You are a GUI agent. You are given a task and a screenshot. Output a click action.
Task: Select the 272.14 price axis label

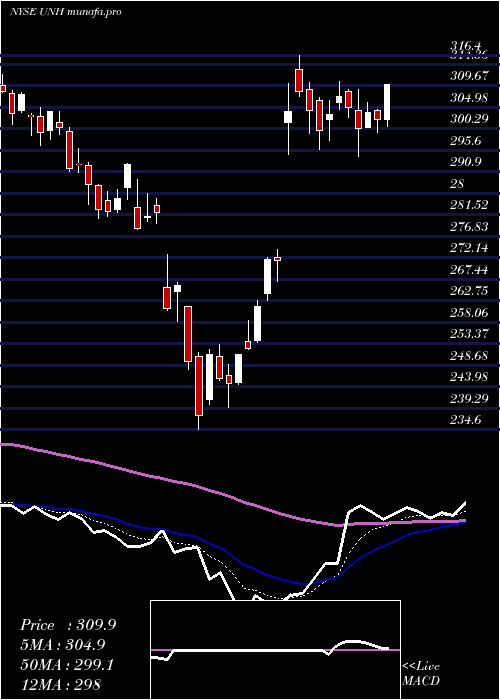tap(469, 248)
